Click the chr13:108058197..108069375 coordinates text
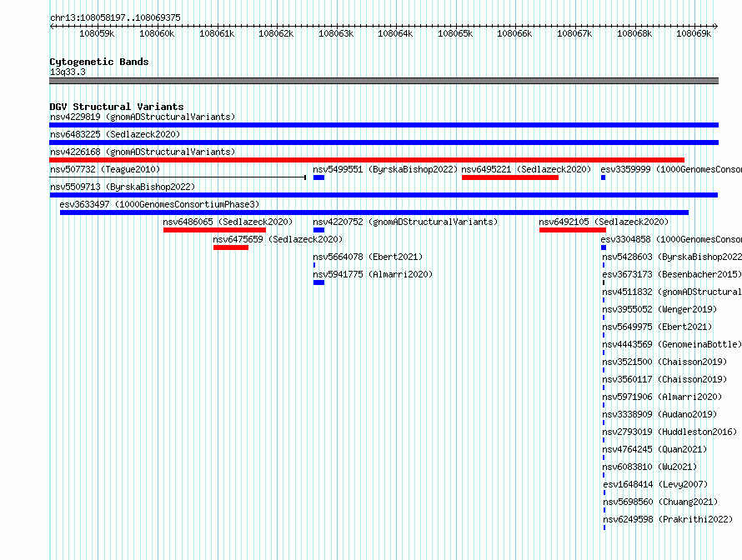 (x=115, y=17)
